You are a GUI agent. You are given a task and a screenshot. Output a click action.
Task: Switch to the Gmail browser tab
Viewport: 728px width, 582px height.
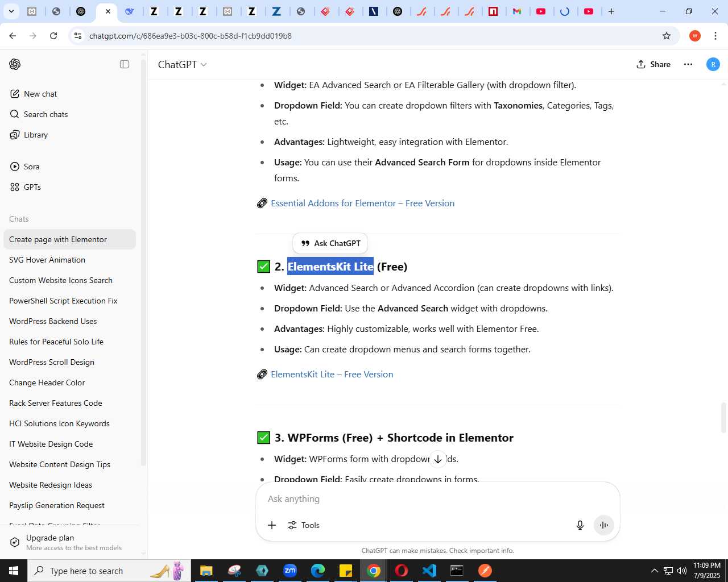click(x=517, y=11)
